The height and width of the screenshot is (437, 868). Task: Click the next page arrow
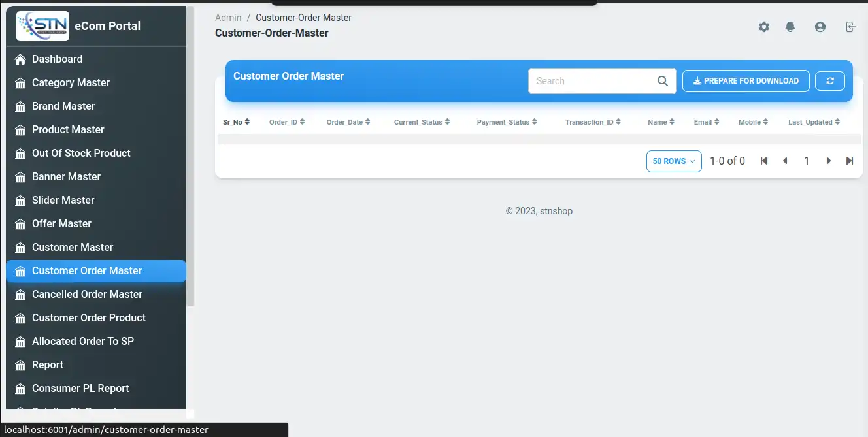point(828,161)
